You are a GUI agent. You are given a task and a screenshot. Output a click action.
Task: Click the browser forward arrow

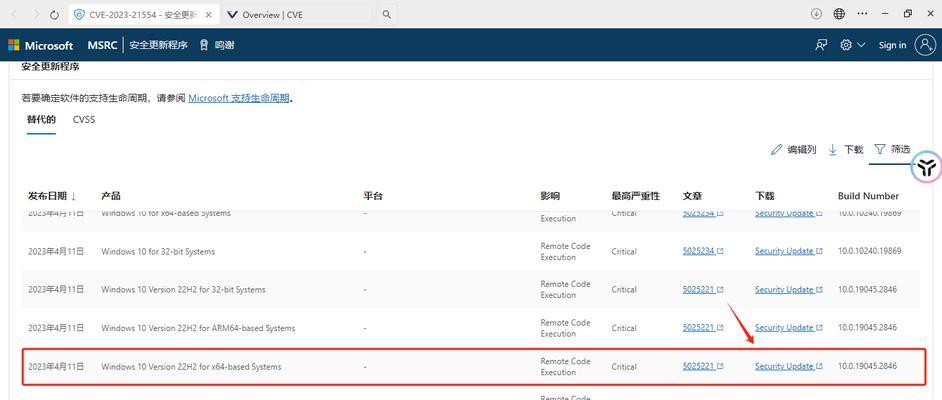(x=35, y=14)
